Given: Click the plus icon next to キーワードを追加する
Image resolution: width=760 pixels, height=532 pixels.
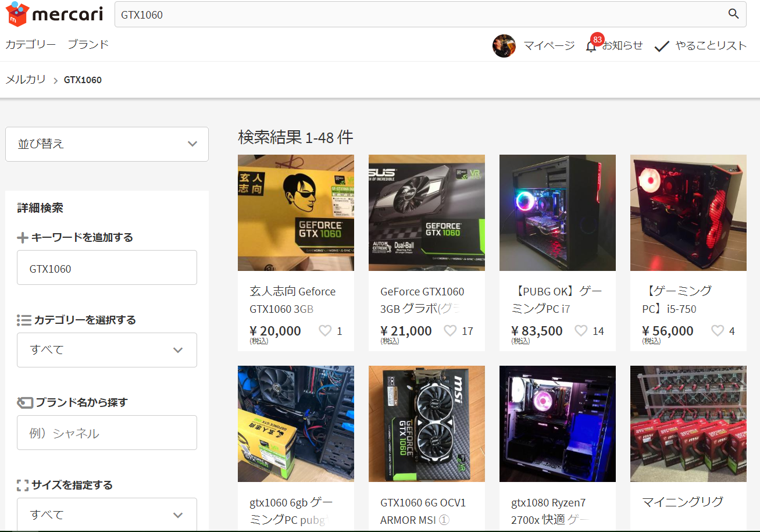Looking at the screenshot, I should [x=22, y=237].
